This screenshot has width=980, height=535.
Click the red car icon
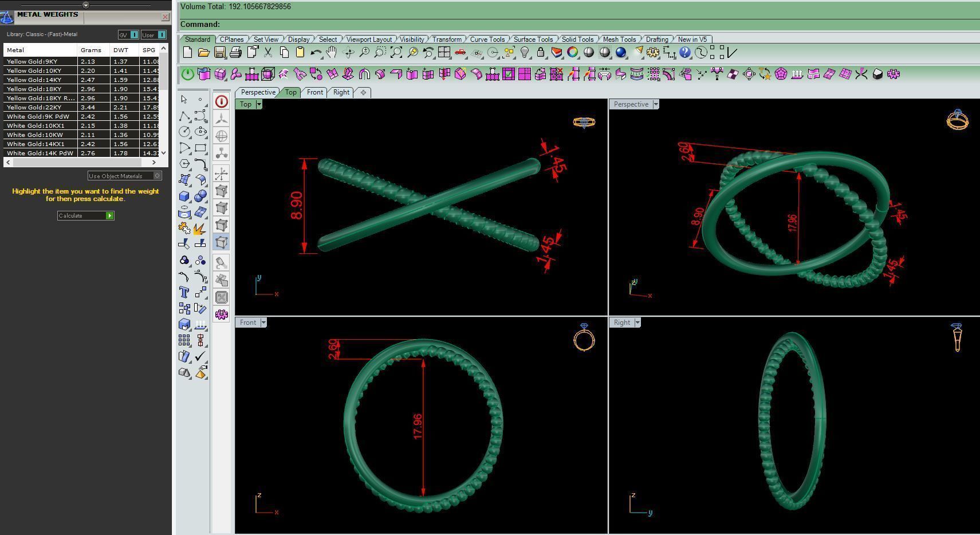460,53
